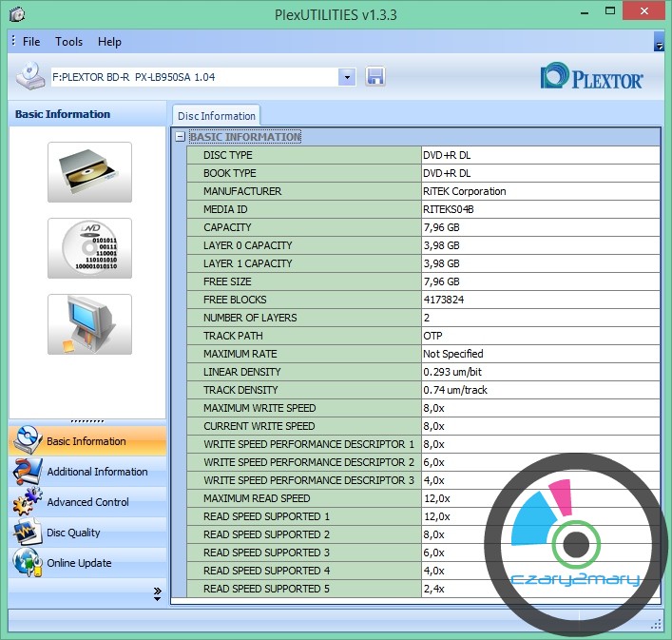Open the Tools menu

pyautogui.click(x=68, y=42)
